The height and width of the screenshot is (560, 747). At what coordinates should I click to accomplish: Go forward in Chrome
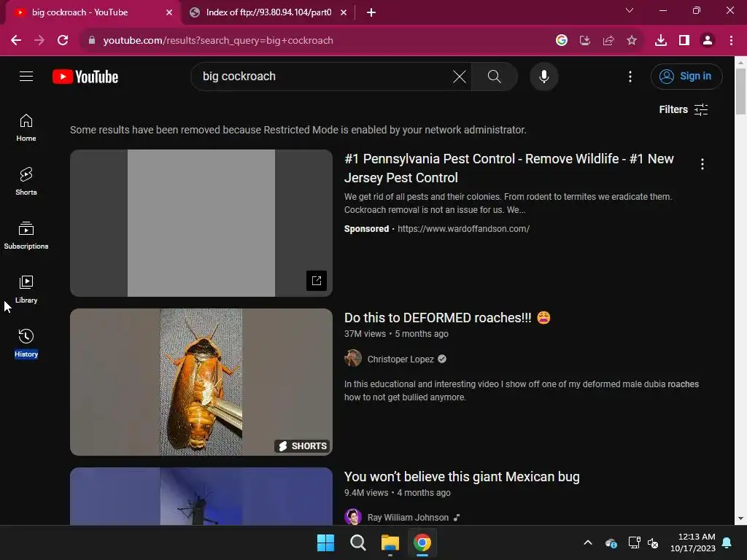[x=39, y=41]
